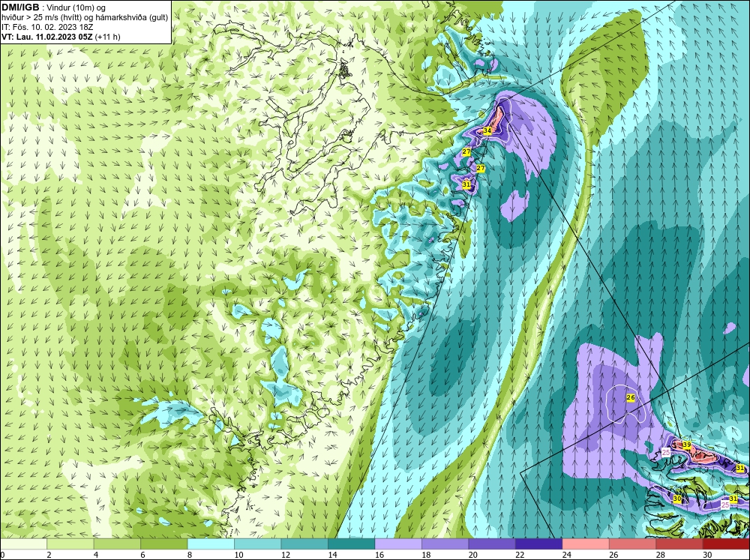
Task: Select the 2–4 m/s light green legend swatch
Action: click(70, 544)
